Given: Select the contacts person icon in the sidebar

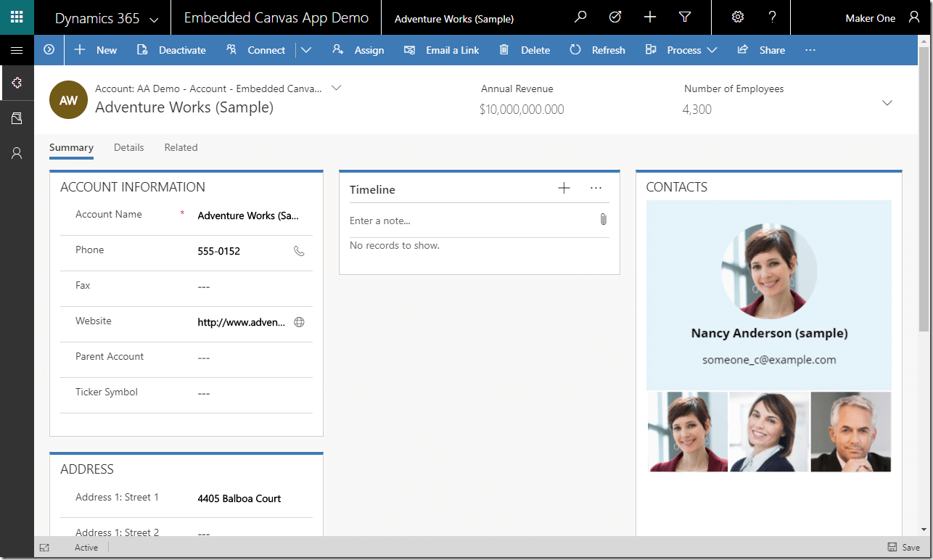Looking at the screenshot, I should coord(16,152).
